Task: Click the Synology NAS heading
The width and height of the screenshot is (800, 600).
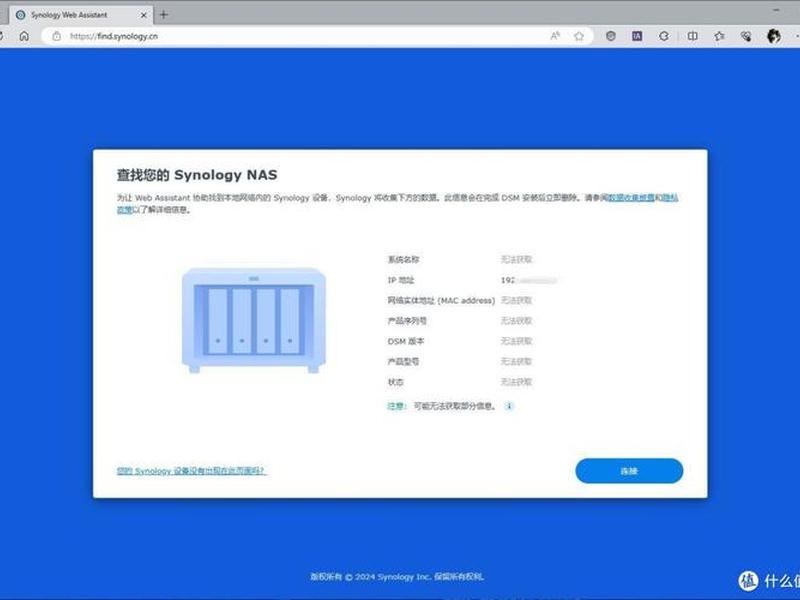Action: (x=197, y=175)
